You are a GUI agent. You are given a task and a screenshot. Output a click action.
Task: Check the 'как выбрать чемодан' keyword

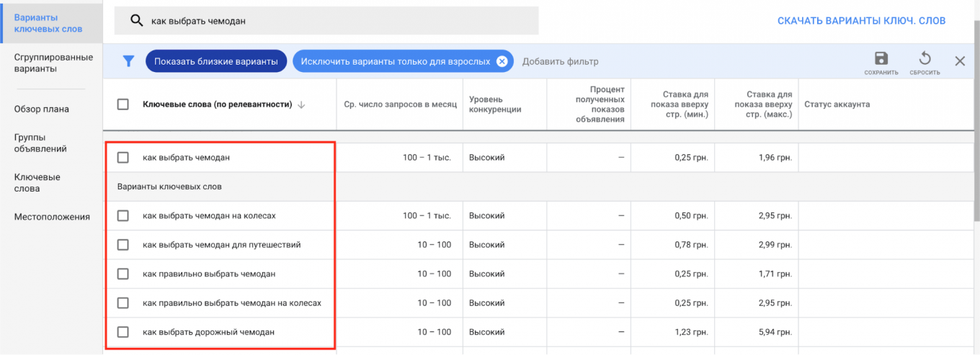tap(123, 157)
